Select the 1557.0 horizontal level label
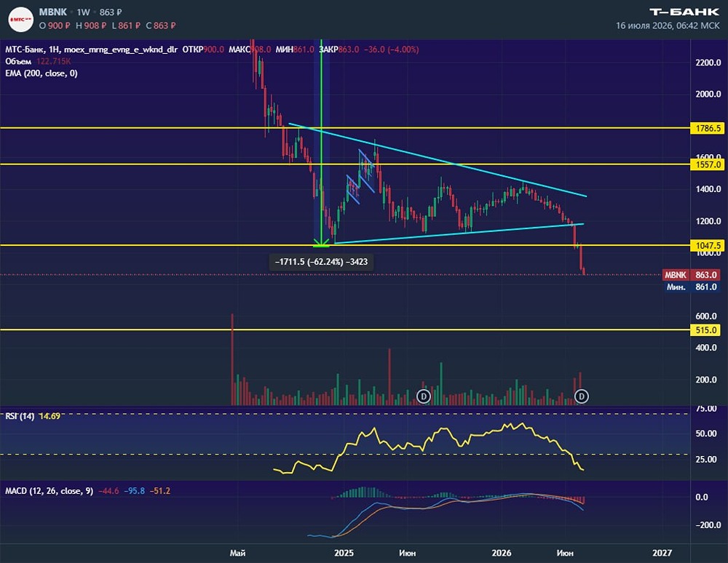728x563 pixels. tap(708, 164)
